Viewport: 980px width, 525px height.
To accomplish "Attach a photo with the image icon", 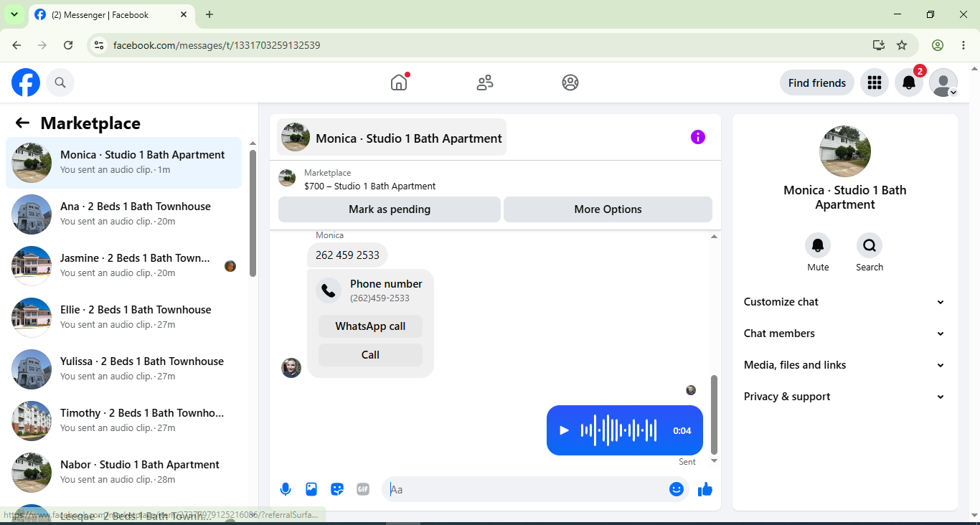I will [x=311, y=489].
